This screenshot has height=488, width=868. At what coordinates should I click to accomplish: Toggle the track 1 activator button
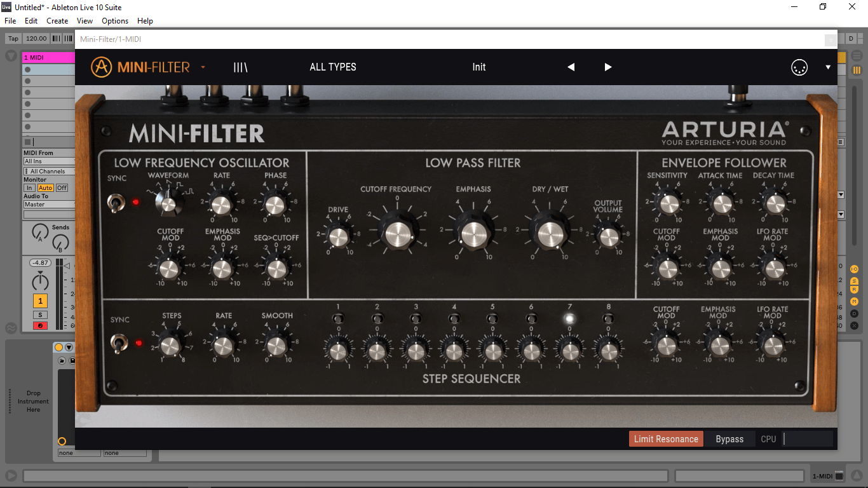(40, 301)
